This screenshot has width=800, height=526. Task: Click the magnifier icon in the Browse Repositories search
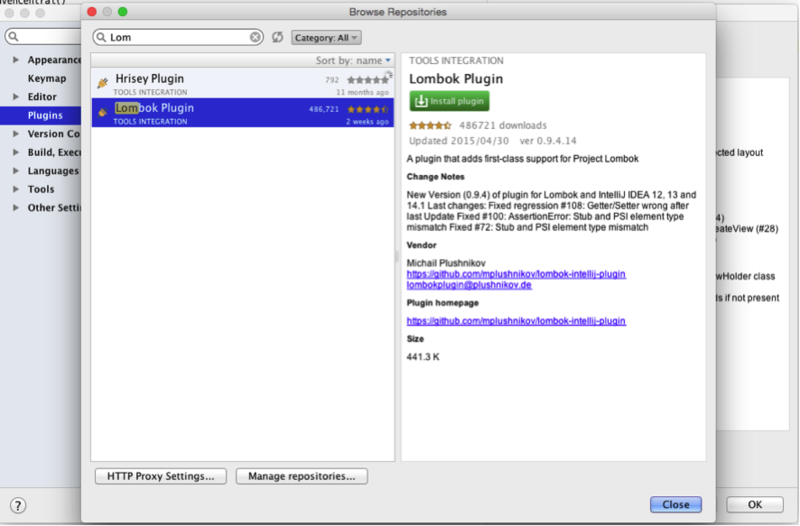click(x=101, y=37)
